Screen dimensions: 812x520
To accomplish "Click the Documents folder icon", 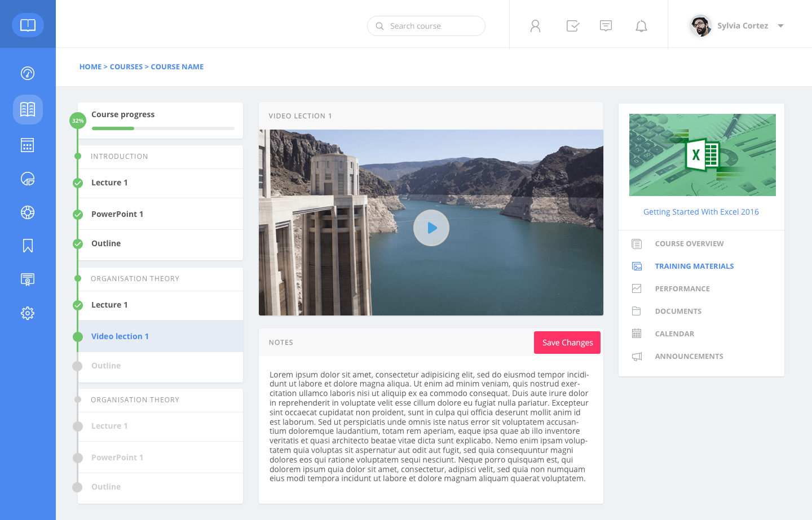I will pos(637,311).
